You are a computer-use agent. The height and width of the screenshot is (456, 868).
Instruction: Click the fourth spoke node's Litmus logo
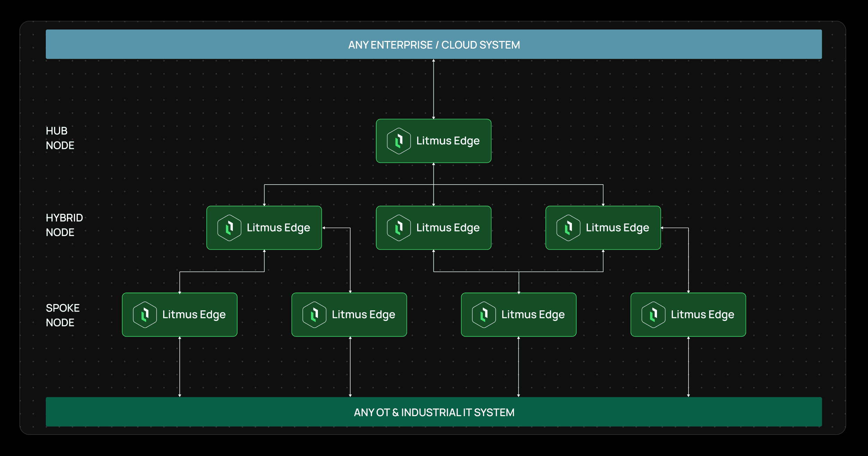[653, 315]
